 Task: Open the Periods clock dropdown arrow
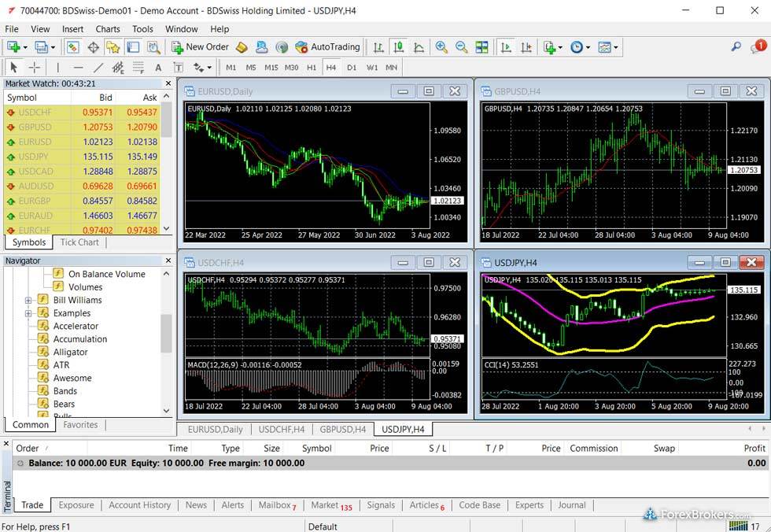pos(588,48)
